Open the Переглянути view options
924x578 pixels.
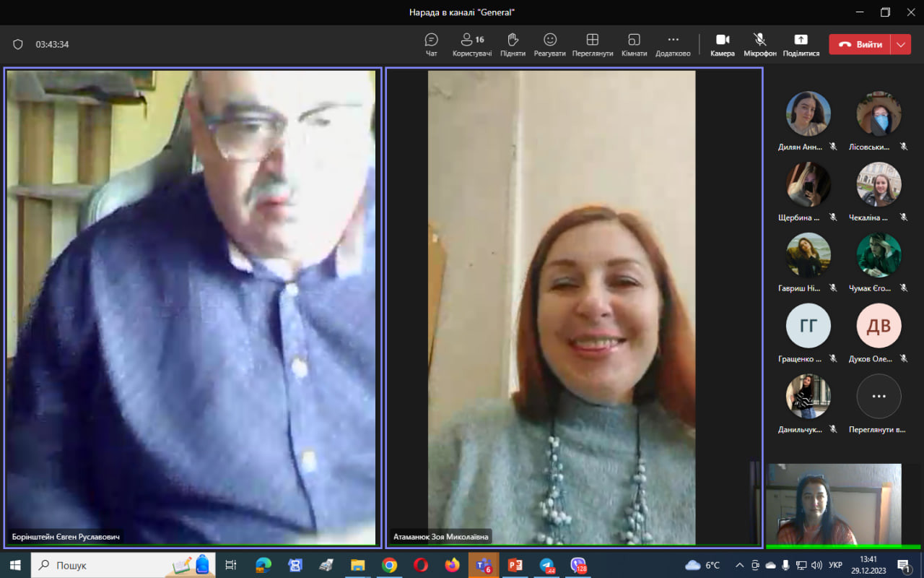(593, 44)
